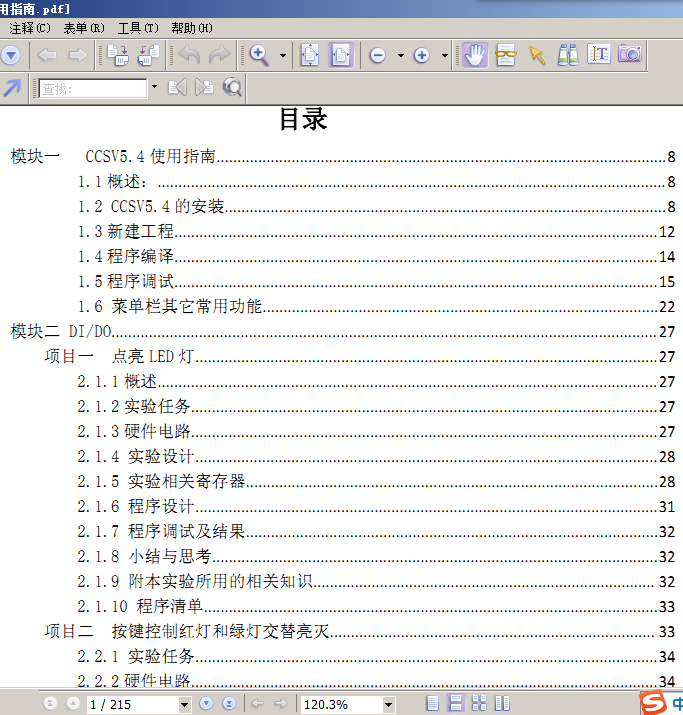Open the magnifier tool dropdown arrow
The height and width of the screenshot is (715, 683).
click(x=283, y=56)
